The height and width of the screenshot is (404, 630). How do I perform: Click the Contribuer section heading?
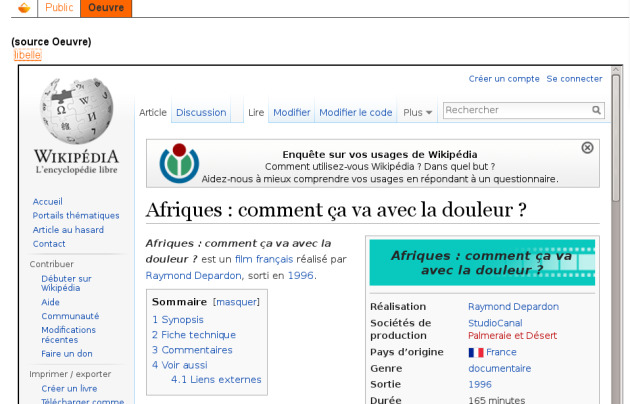coord(51,264)
